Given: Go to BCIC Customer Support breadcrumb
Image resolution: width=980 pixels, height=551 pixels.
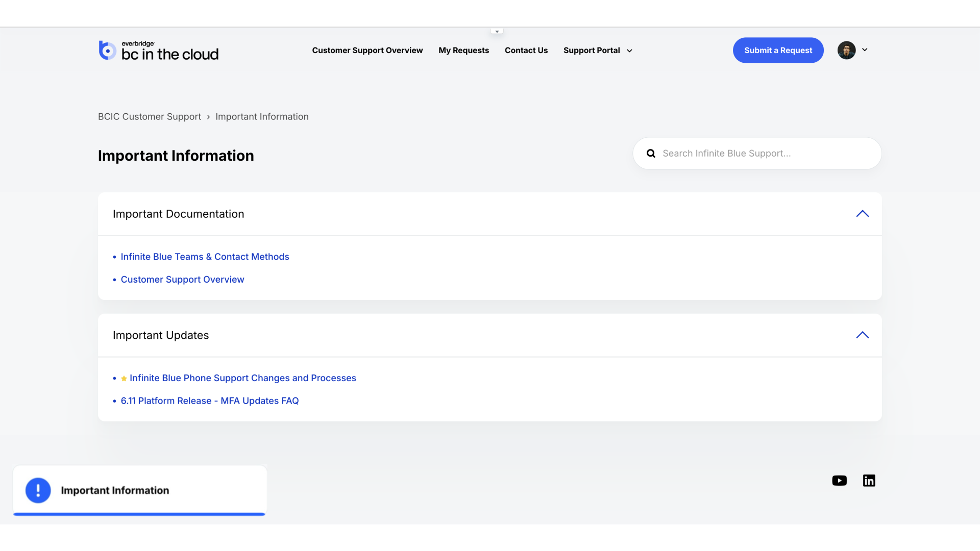Looking at the screenshot, I should (150, 117).
